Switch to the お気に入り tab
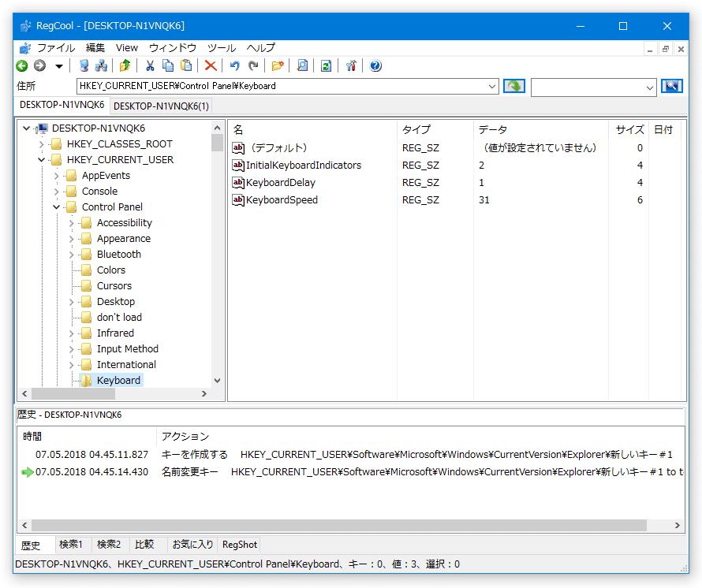Screen dimensions: 702x588 193,544
